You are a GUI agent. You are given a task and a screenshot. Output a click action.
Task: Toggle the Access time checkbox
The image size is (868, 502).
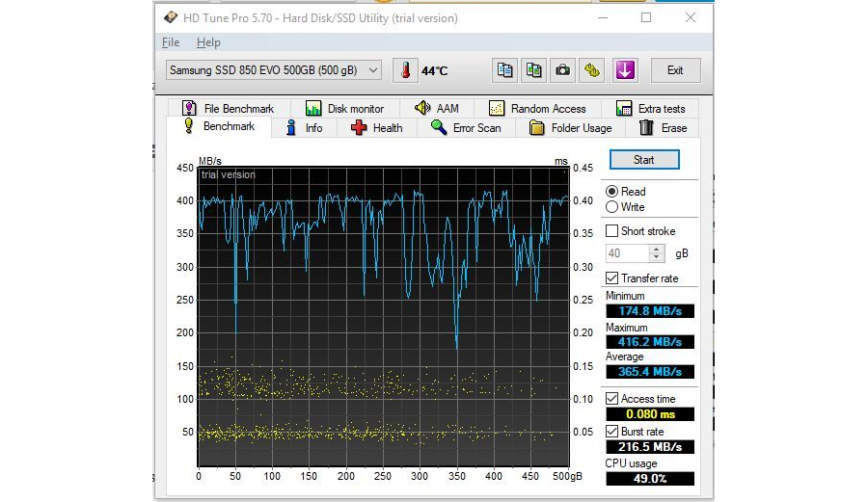point(611,399)
